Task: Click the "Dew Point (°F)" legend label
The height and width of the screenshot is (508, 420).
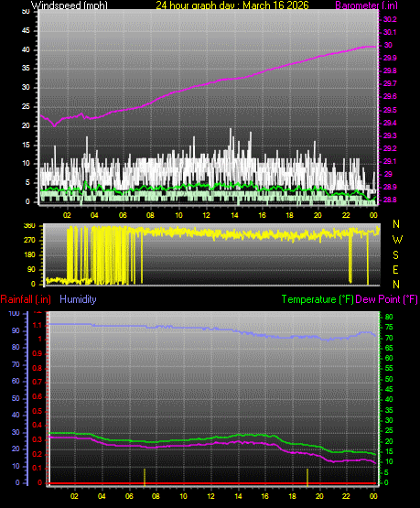Action: pyautogui.click(x=387, y=299)
